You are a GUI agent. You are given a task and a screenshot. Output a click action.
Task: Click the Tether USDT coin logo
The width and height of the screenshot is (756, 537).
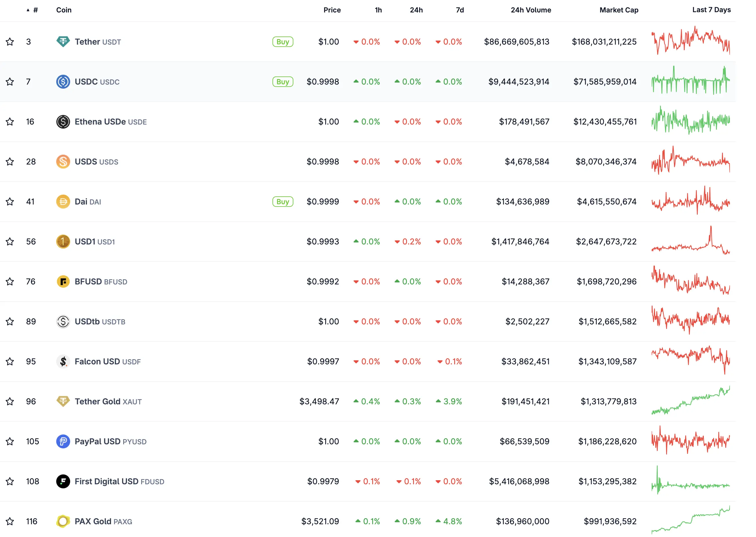[63, 41]
